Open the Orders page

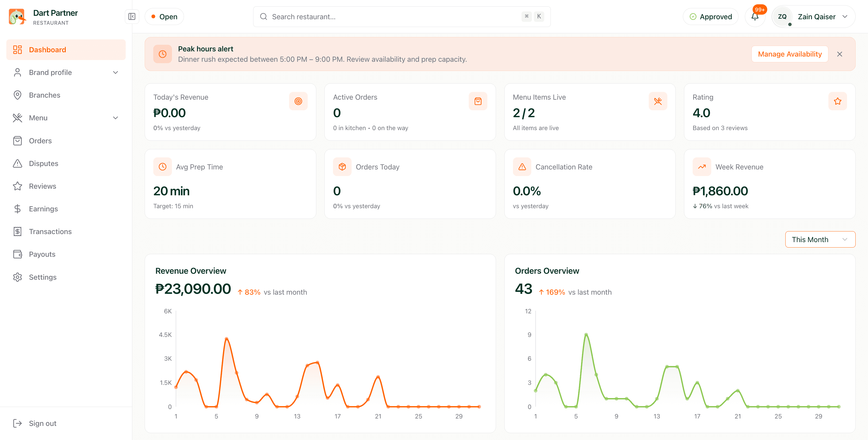pos(66,141)
